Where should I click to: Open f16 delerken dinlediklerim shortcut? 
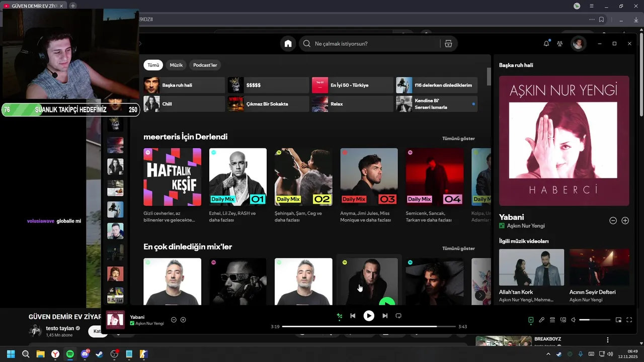pyautogui.click(x=437, y=85)
